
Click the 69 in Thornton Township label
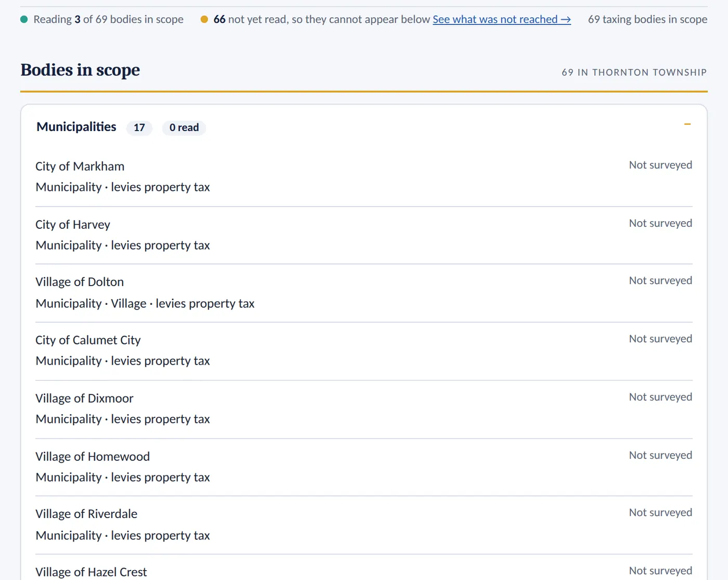(634, 72)
